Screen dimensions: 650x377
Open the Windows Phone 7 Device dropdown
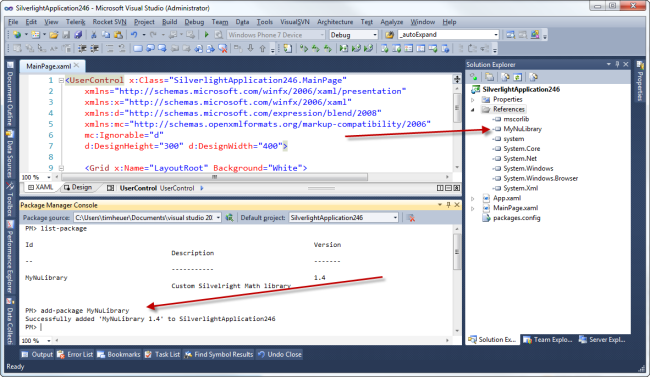322,35
